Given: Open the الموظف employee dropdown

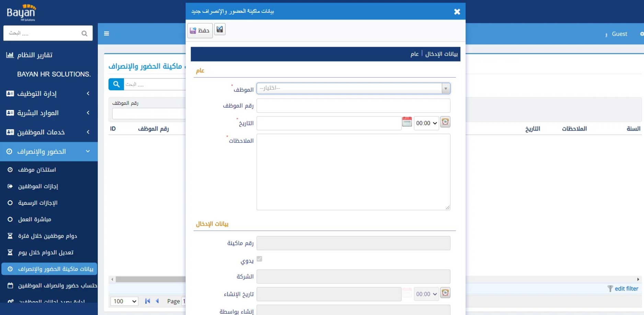Looking at the screenshot, I should point(353,88).
